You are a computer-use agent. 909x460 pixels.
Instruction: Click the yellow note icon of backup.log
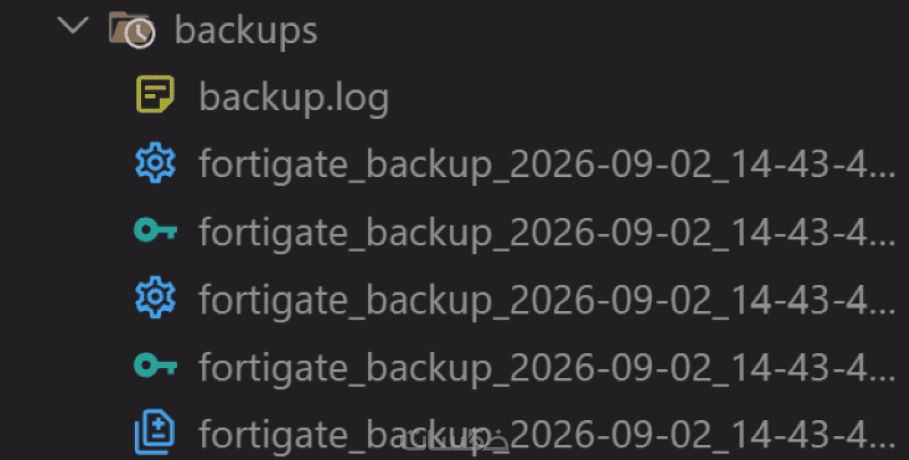(155, 94)
